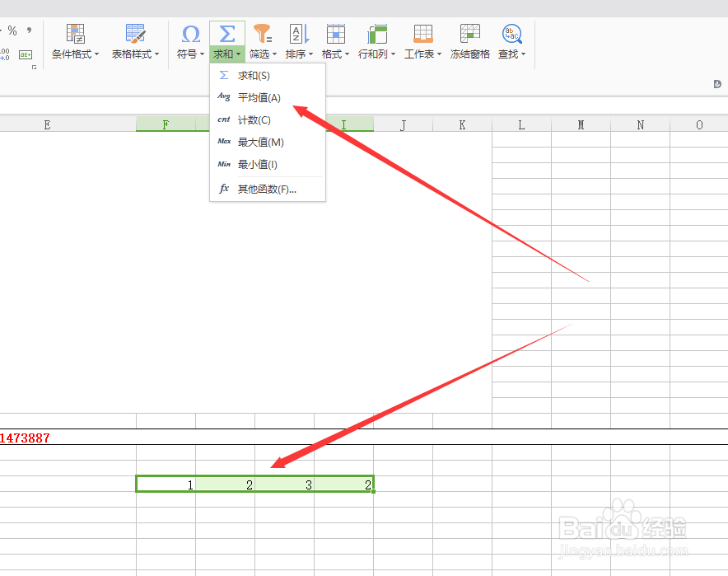Collapse the 求和 dropdown label
Image resolution: width=728 pixels, height=576 pixels.
(227, 54)
